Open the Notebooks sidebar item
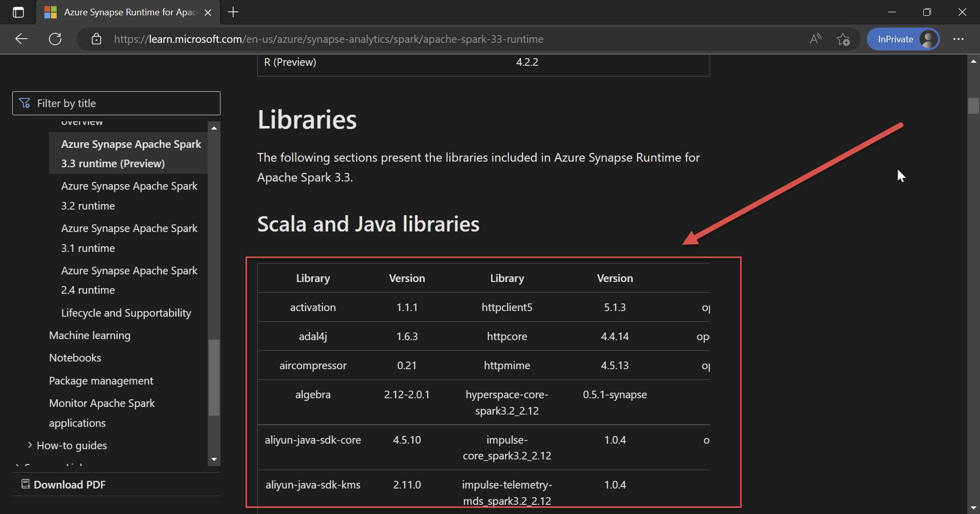Viewport: 980px width, 514px height. tap(75, 358)
